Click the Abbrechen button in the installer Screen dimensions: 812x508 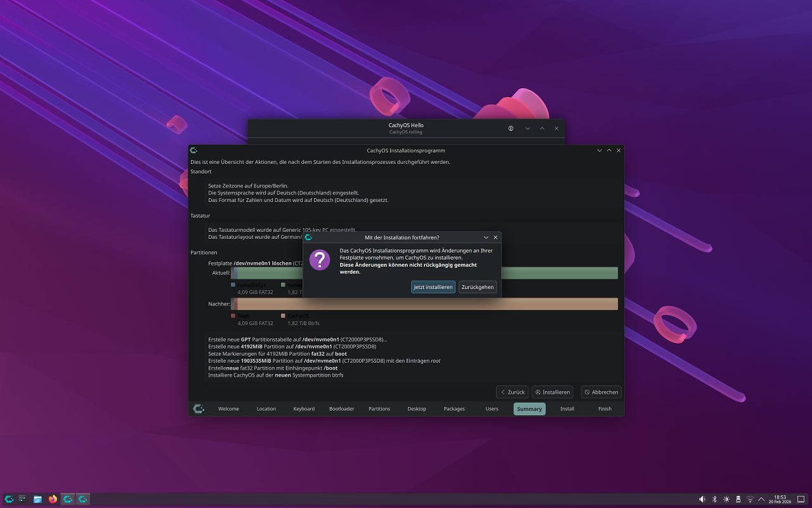tap(601, 392)
